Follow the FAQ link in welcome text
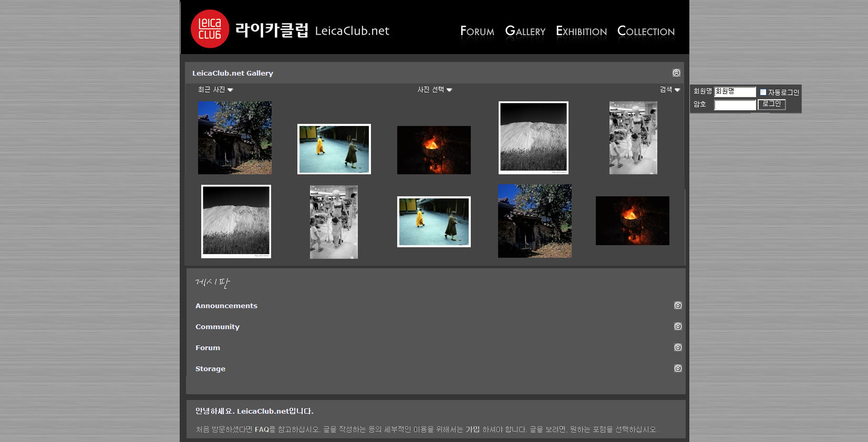Image resolution: width=868 pixels, height=442 pixels. [262, 429]
